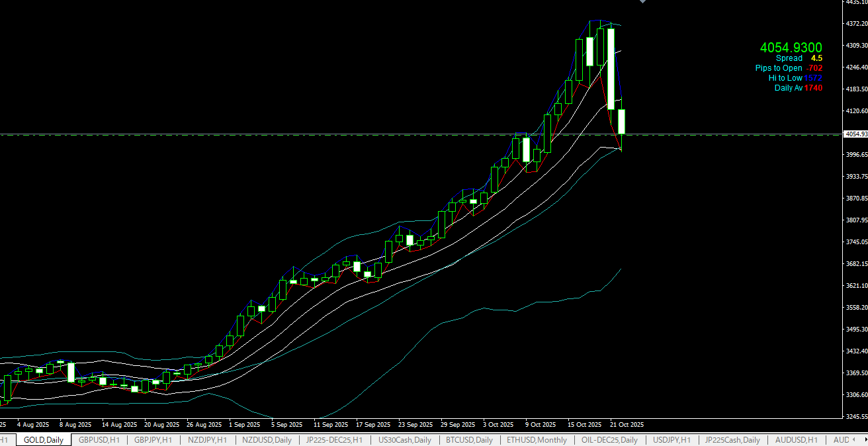Open the GBPUSD,H1 chart tab
This screenshot has height=446, width=868.
click(99, 440)
